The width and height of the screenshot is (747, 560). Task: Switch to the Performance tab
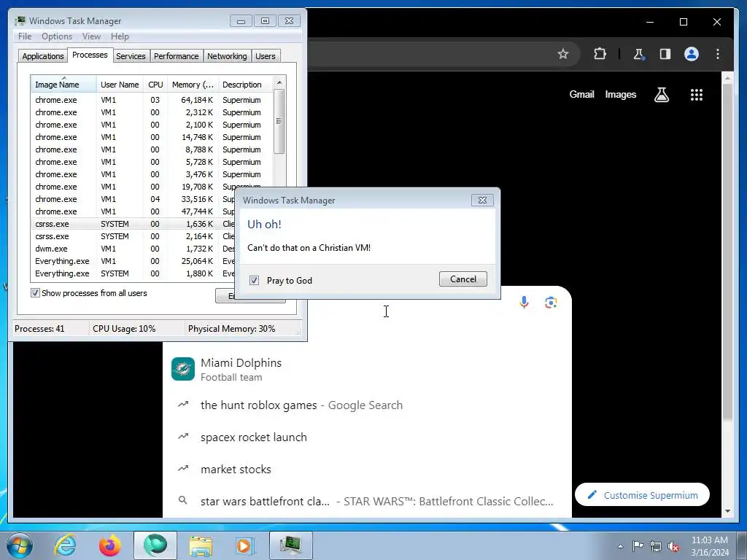pyautogui.click(x=176, y=56)
